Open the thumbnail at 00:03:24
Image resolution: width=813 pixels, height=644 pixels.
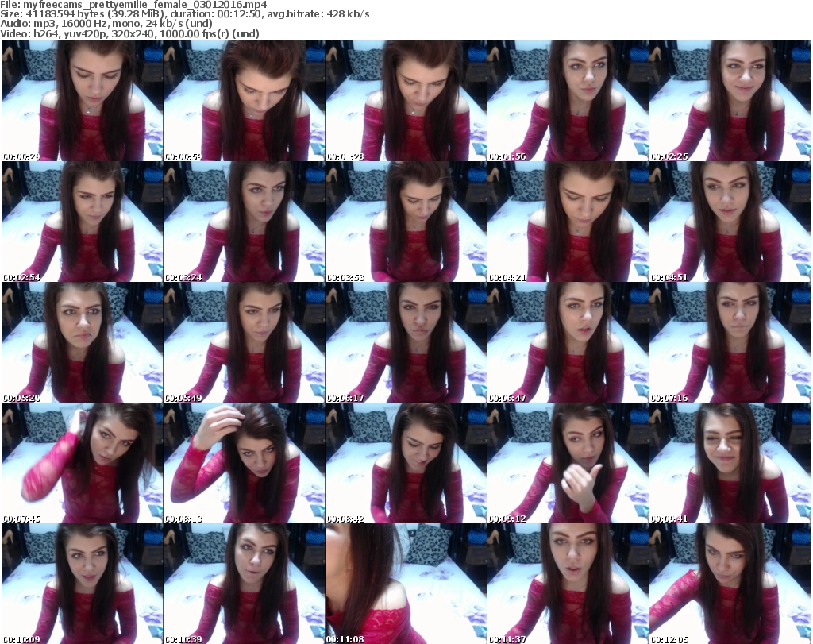245,222
